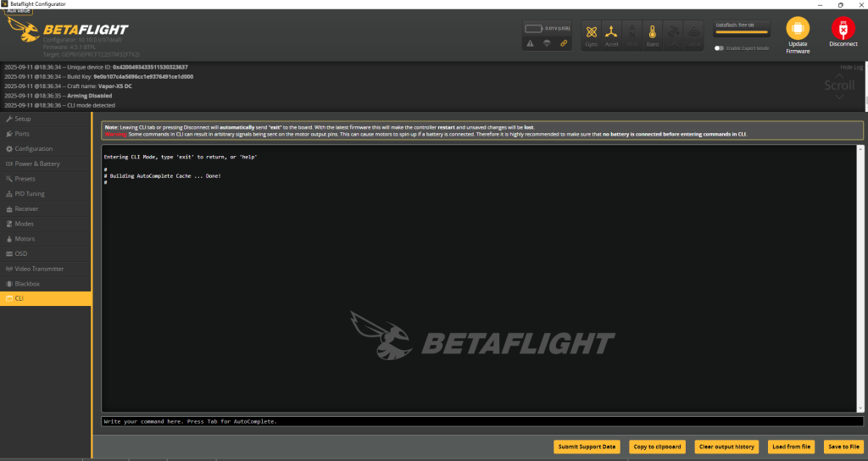This screenshot has height=461, width=868.
Task: Click Load from file button
Action: click(791, 447)
